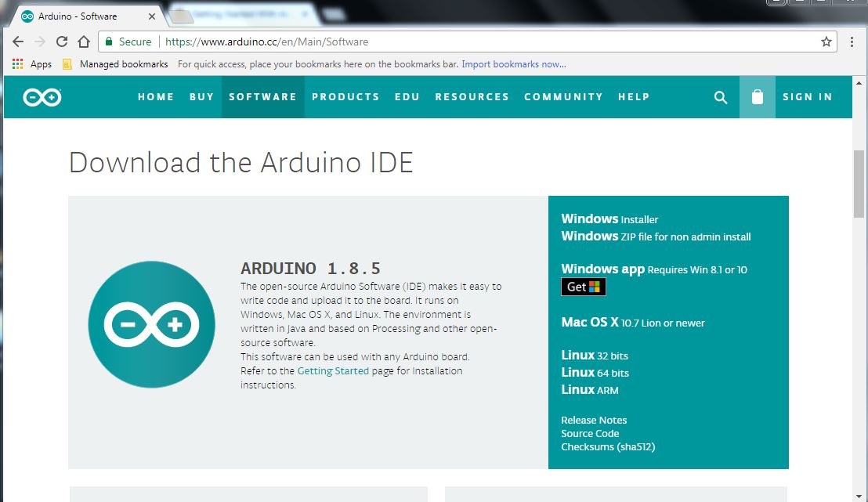The height and width of the screenshot is (502, 868).
Task: Click Import bookmarks now link
Action: click(514, 64)
